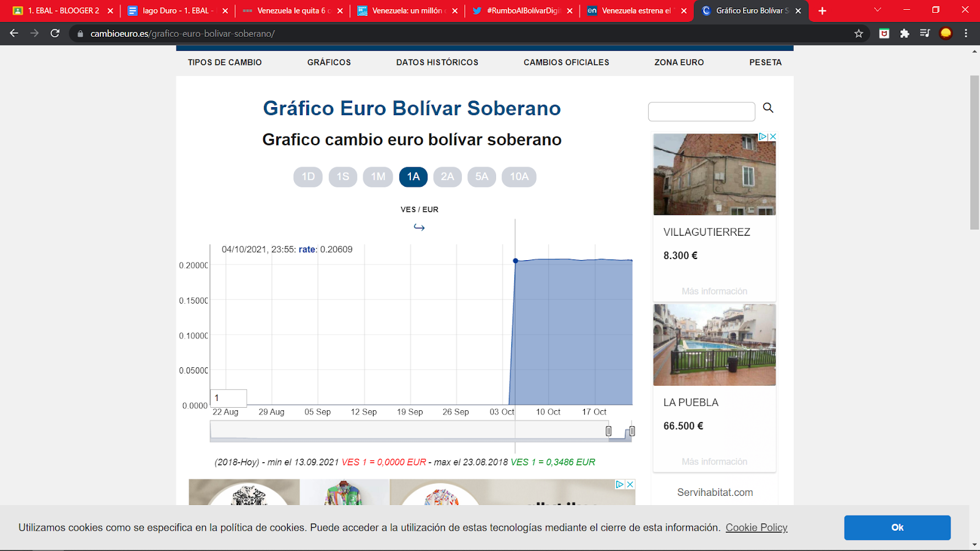980x551 pixels.
Task: Click the site search input field
Action: (x=701, y=112)
